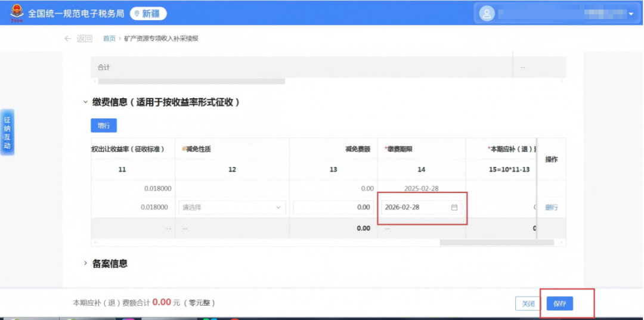Click the 关闭 button

tap(528, 304)
